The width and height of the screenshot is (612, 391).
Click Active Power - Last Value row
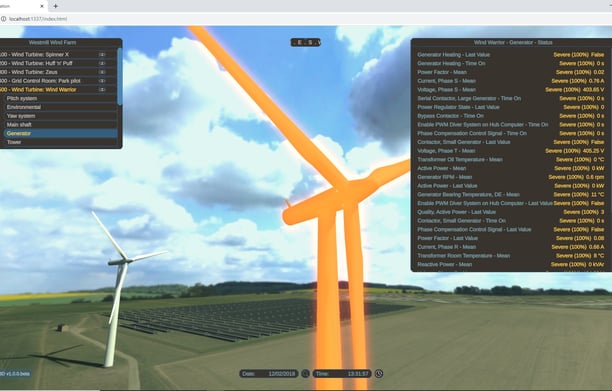click(x=511, y=186)
